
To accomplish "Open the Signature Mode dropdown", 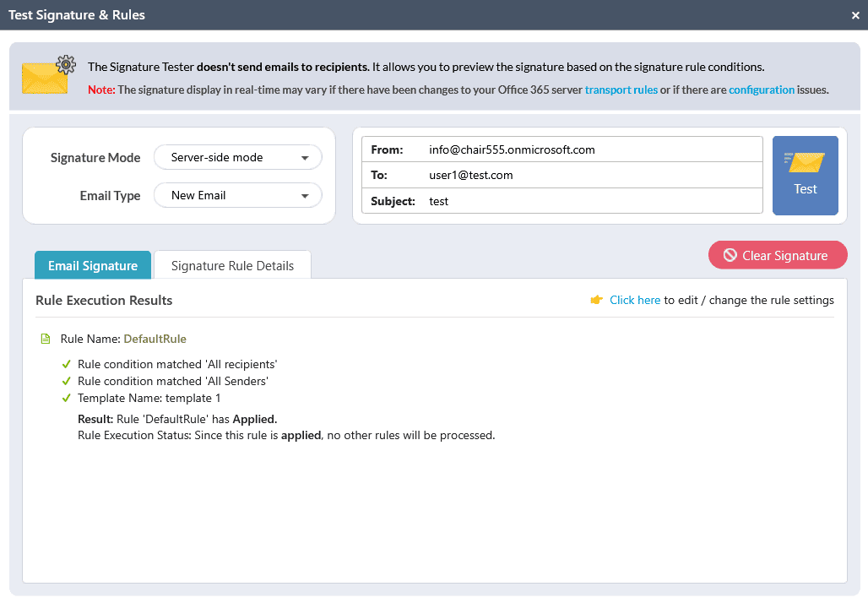I will coord(237,157).
